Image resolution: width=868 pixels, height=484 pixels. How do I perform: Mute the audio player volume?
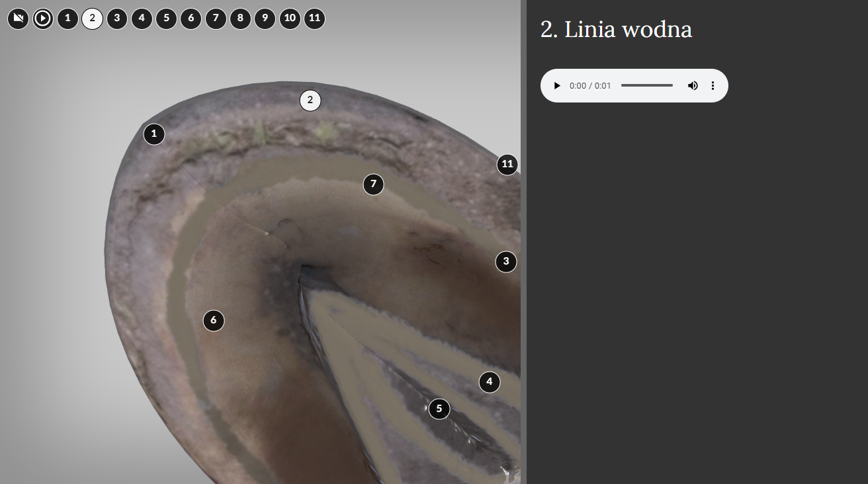tap(693, 86)
